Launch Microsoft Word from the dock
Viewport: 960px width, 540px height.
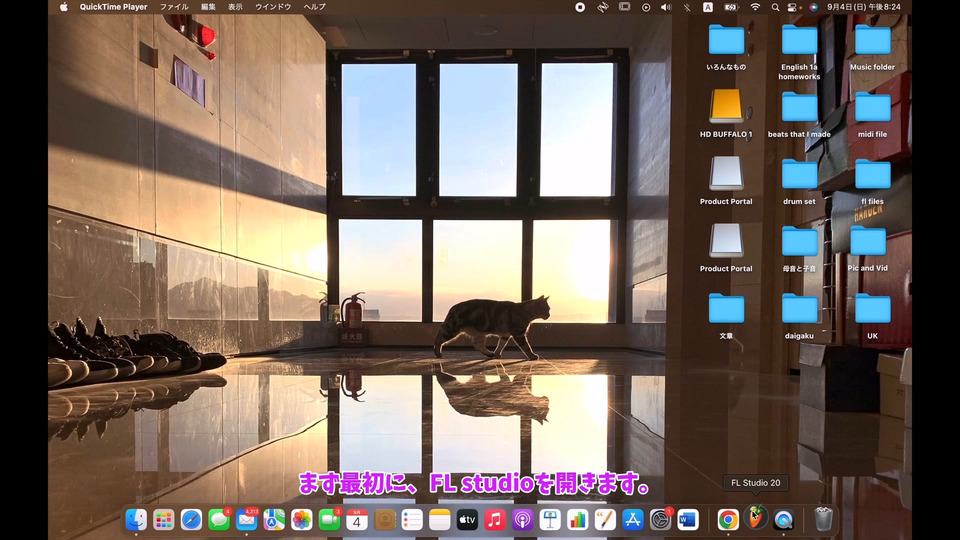click(688, 520)
